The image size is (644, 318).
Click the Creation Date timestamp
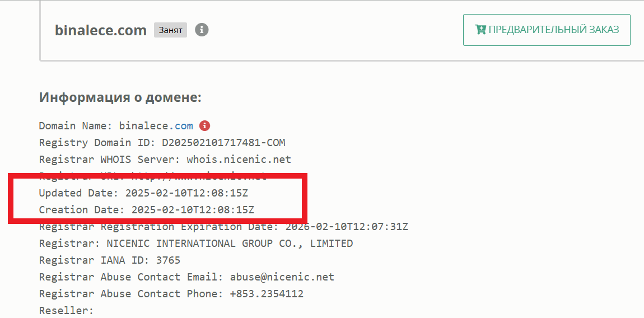tap(193, 210)
